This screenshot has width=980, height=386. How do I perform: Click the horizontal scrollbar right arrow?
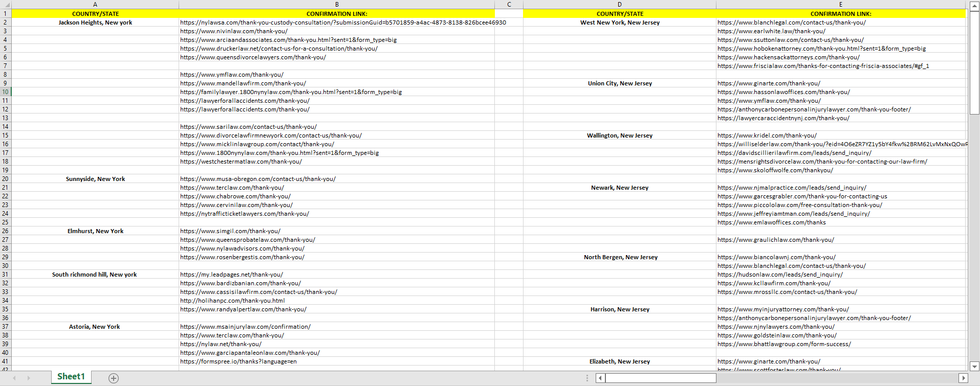964,378
